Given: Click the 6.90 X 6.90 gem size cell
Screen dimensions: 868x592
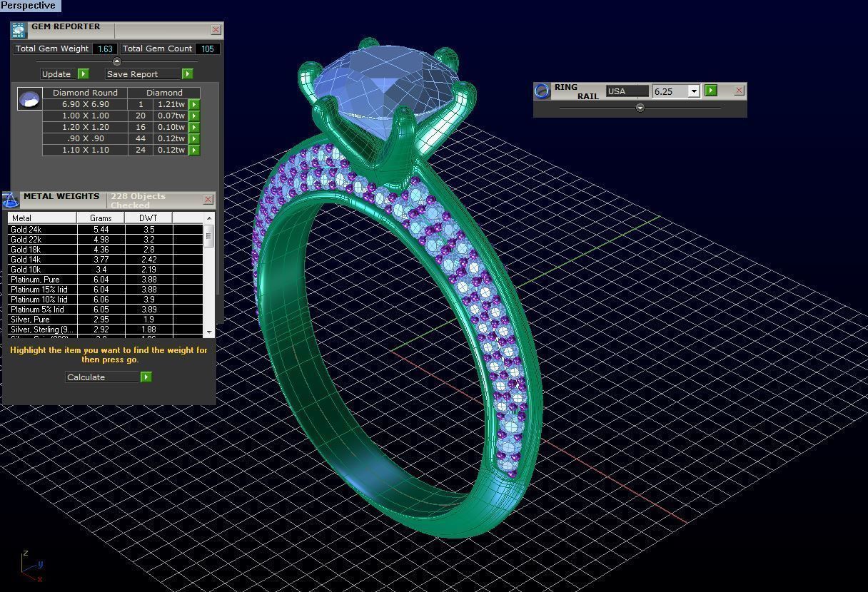Looking at the screenshot, I should point(85,104).
